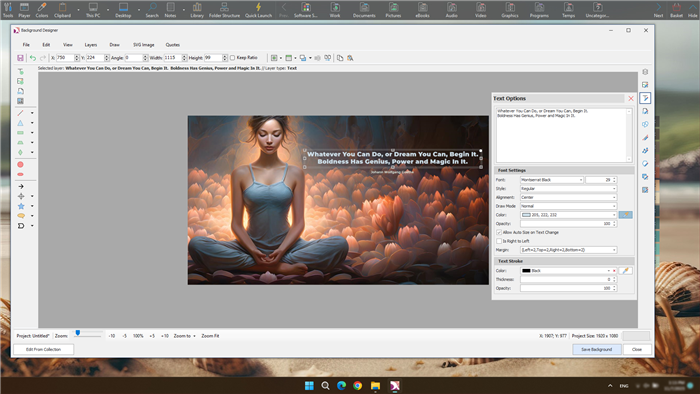
Task: Open the Draw menu
Action: coord(114,45)
